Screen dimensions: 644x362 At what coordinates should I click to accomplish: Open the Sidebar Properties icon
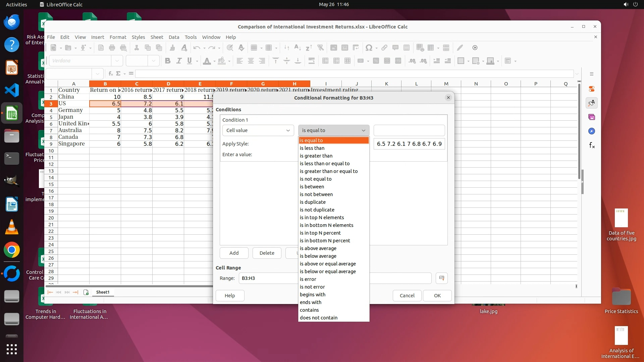(x=592, y=89)
